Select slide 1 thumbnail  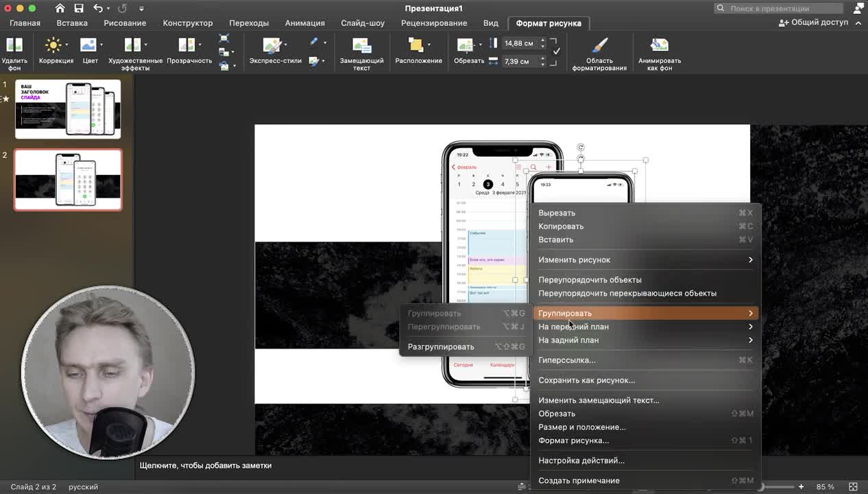pos(68,109)
